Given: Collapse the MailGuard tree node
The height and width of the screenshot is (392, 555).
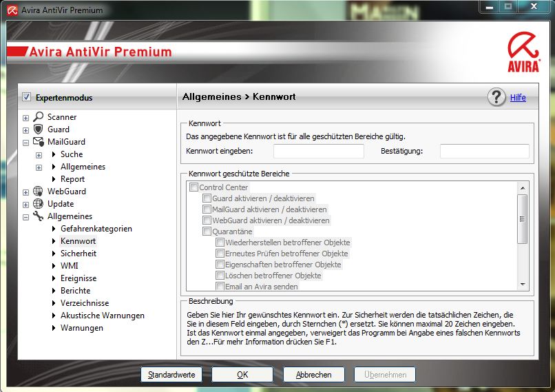Looking at the screenshot, I should (26, 143).
